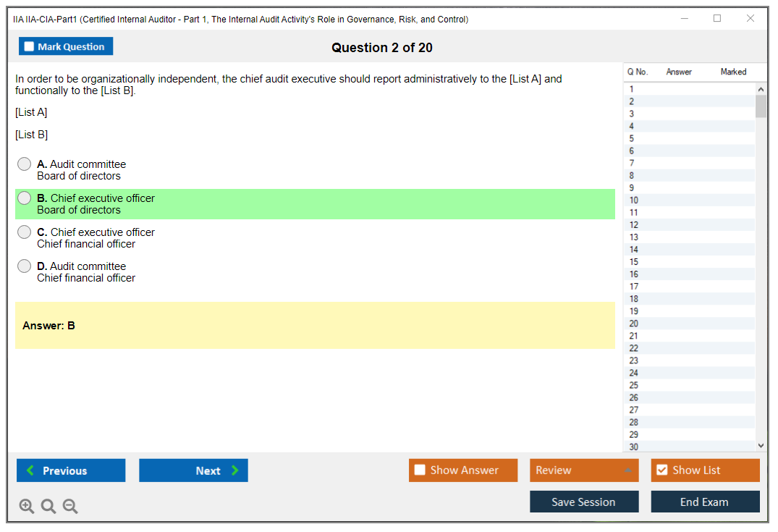
Task: Toggle the Show Answer checkbox
Action: (420, 470)
